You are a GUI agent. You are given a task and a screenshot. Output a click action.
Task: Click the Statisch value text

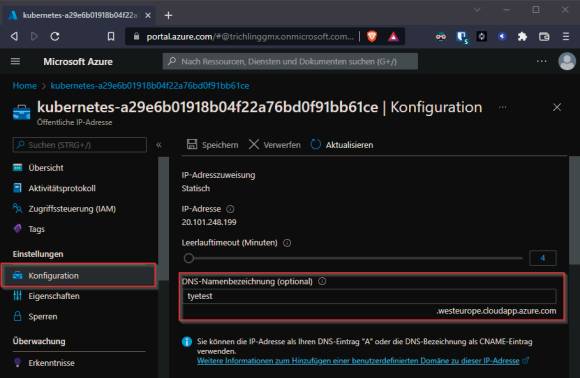pyautogui.click(x=196, y=188)
